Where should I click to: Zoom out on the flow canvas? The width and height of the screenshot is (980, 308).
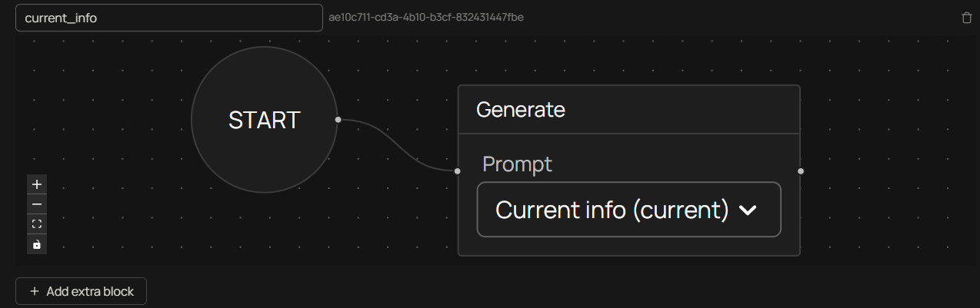pyautogui.click(x=37, y=204)
